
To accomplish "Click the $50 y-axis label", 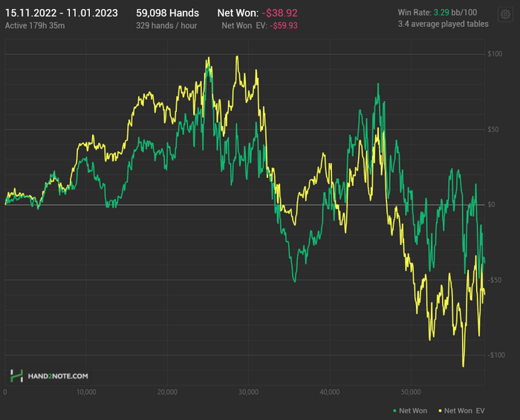I will click(x=493, y=130).
